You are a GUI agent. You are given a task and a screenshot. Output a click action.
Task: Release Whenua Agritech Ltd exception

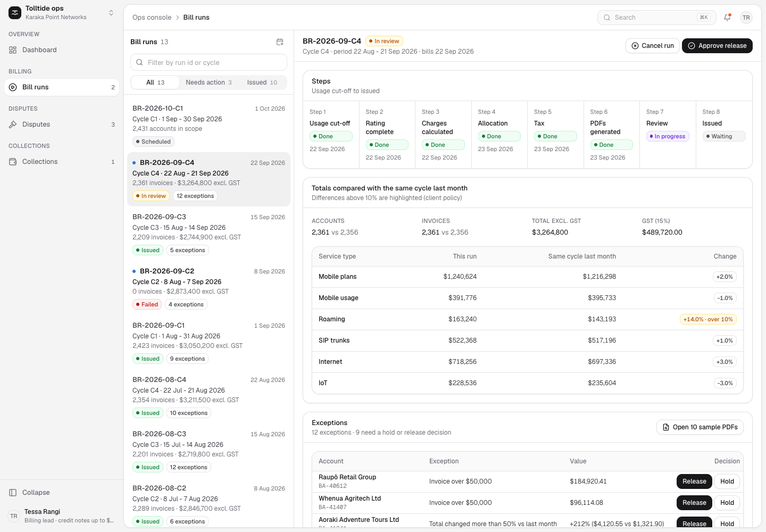(x=694, y=503)
